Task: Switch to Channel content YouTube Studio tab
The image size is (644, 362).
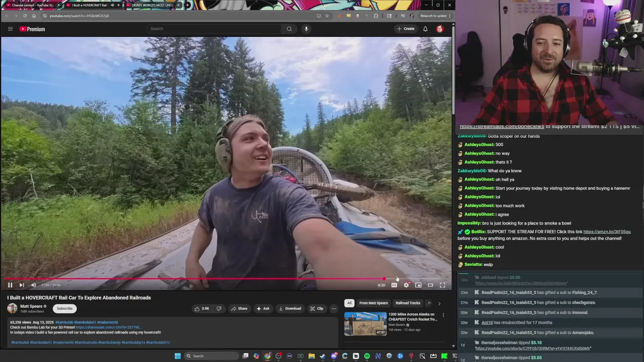Action: 32,5
